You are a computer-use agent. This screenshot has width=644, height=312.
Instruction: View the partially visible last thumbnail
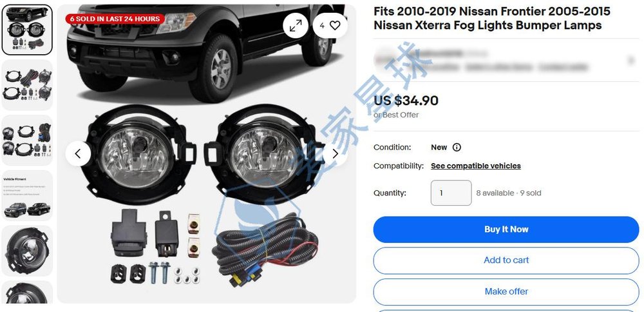pyautogui.click(x=27, y=292)
